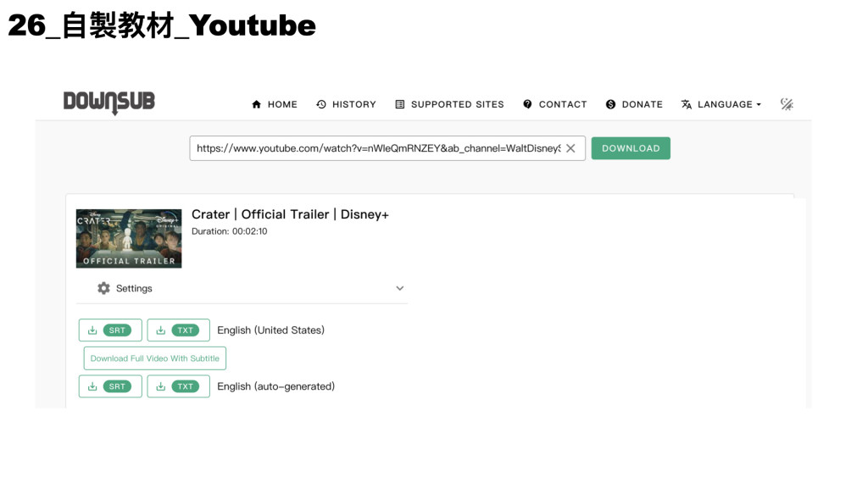Open the LANGUAGE dropdown
The width and height of the screenshot is (868, 488).
click(x=721, y=104)
